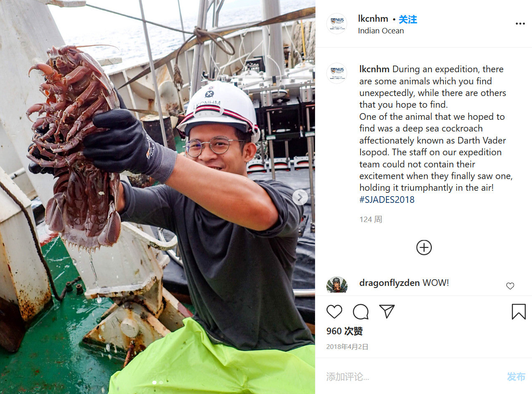Open the lkcnhm username in the header
532x394 pixels.
(373, 19)
